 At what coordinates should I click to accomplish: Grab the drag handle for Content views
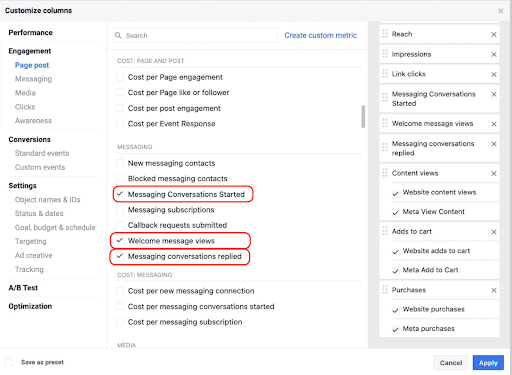click(385, 173)
